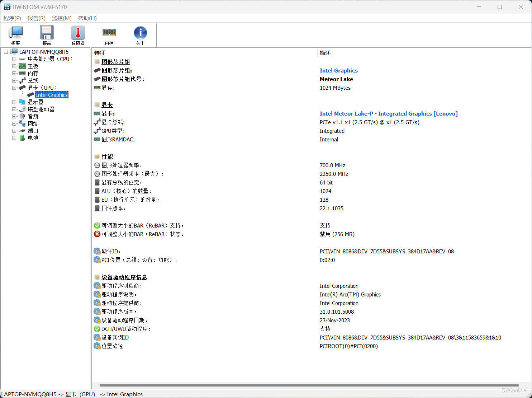Open the 传感器 thermometer sensors icon
The image size is (532, 398).
click(78, 33)
